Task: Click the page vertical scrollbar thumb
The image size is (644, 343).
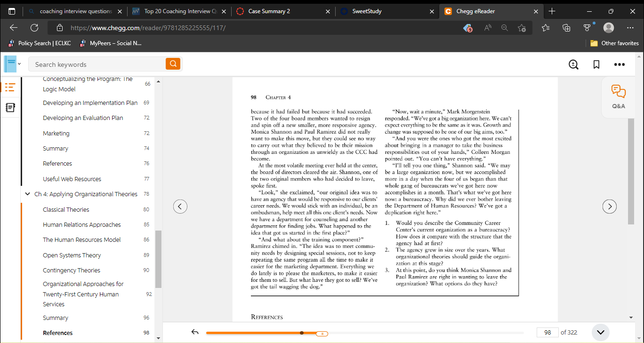Action: 631,171
